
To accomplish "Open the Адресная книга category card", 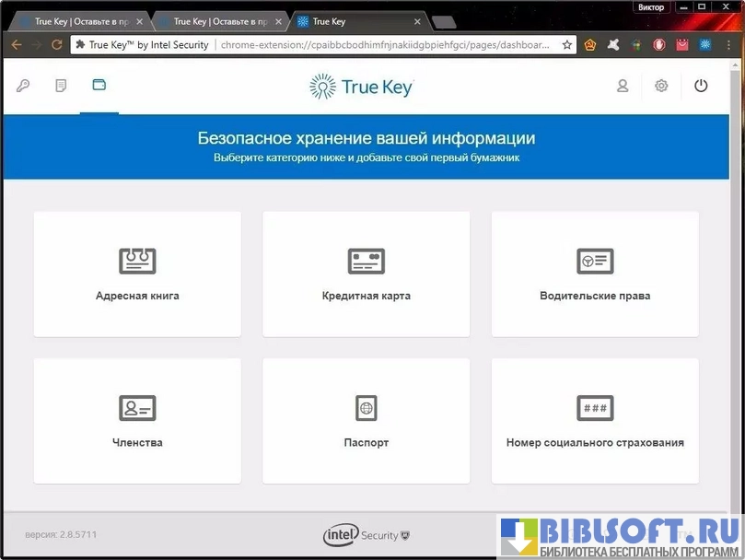I will pyautogui.click(x=137, y=274).
